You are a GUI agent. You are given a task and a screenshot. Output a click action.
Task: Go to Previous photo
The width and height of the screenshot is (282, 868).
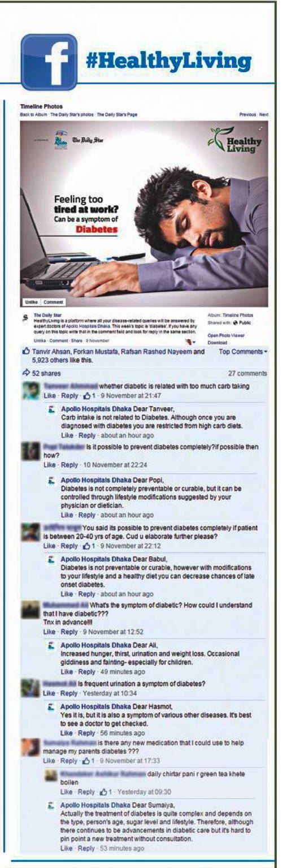(248, 114)
